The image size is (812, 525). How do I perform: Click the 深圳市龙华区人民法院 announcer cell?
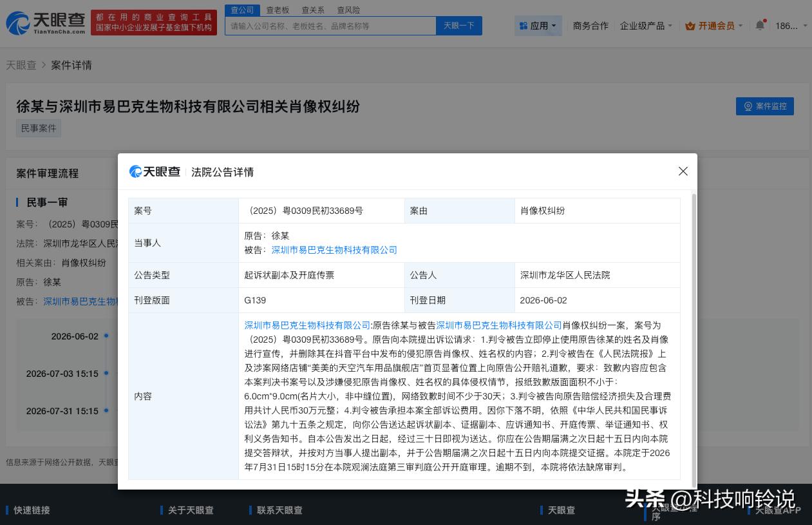pyautogui.click(x=597, y=275)
